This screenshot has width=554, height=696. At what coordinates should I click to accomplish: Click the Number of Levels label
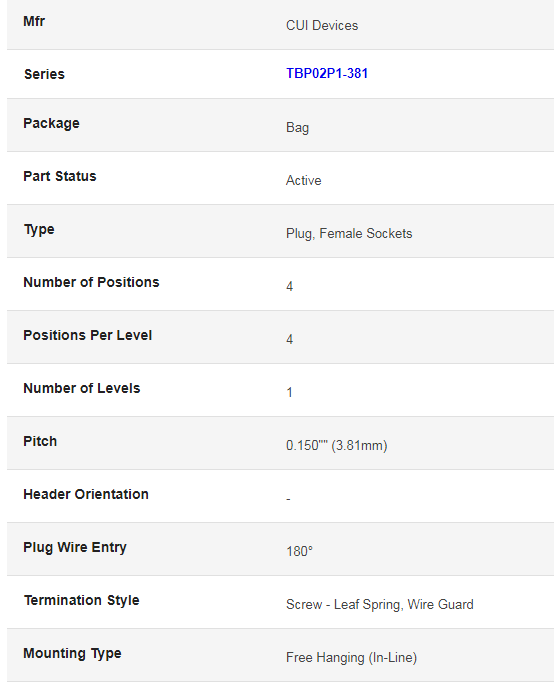click(x=82, y=388)
